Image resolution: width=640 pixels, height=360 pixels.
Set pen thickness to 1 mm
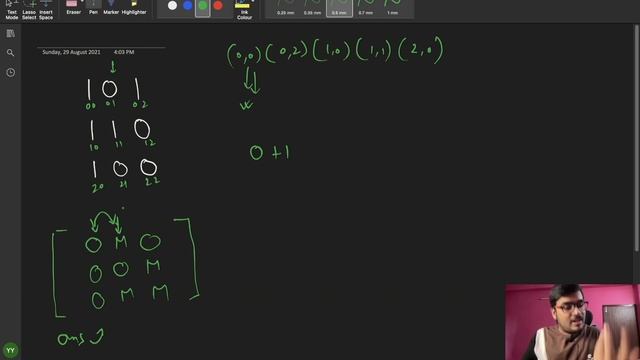tap(392, 8)
